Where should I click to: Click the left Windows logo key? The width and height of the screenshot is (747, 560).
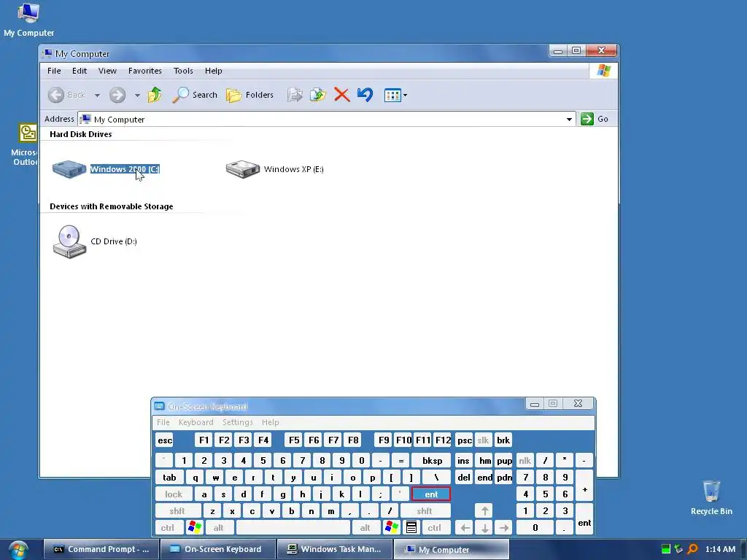pos(194,528)
